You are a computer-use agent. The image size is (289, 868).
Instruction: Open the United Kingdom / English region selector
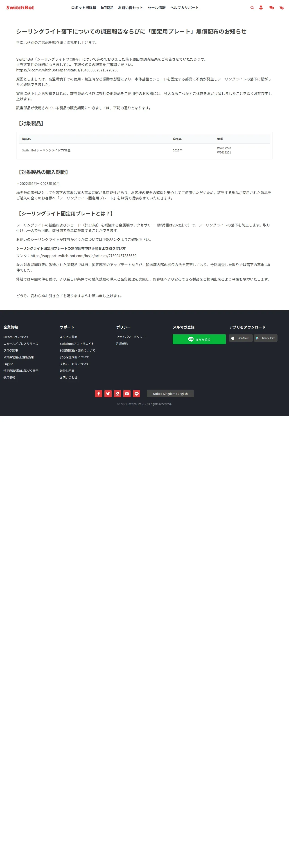point(170,394)
